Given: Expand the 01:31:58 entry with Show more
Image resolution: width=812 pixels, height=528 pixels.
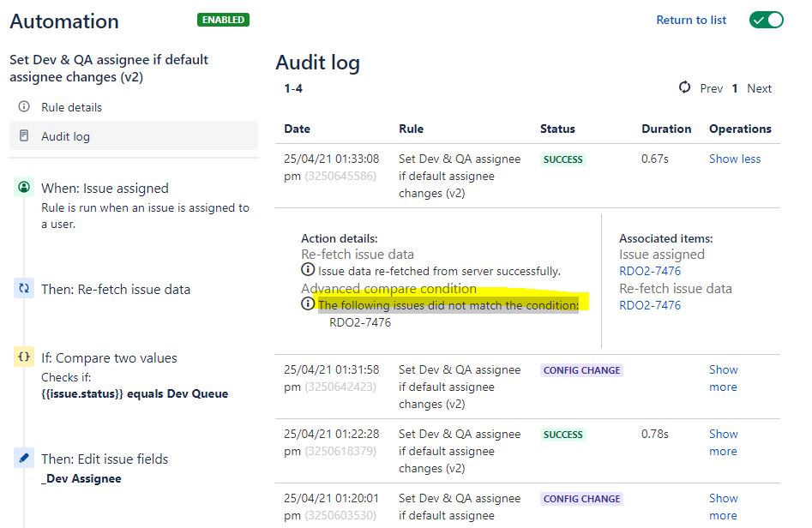Looking at the screenshot, I should [x=723, y=378].
